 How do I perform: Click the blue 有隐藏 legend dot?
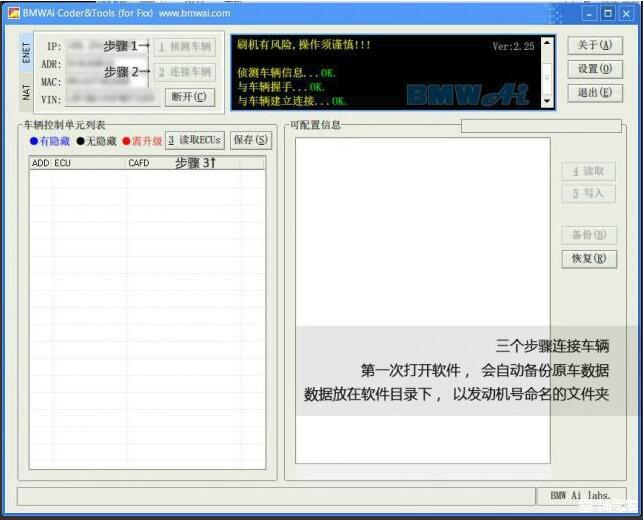click(34, 141)
